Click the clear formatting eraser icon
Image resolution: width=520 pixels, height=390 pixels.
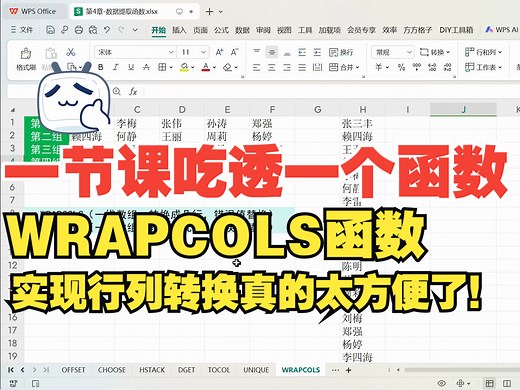[228, 67]
